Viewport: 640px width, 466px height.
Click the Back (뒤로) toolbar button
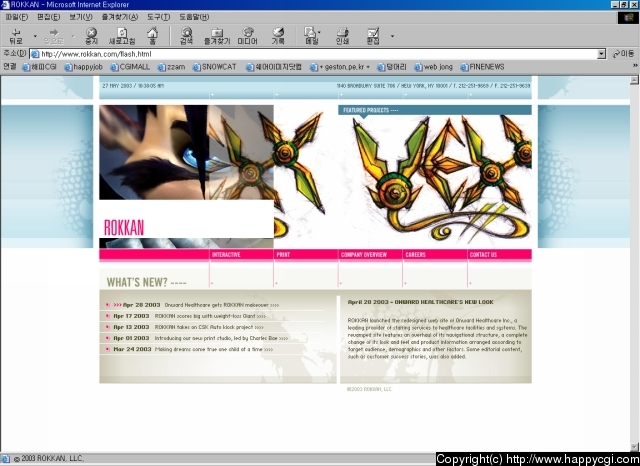point(16,36)
